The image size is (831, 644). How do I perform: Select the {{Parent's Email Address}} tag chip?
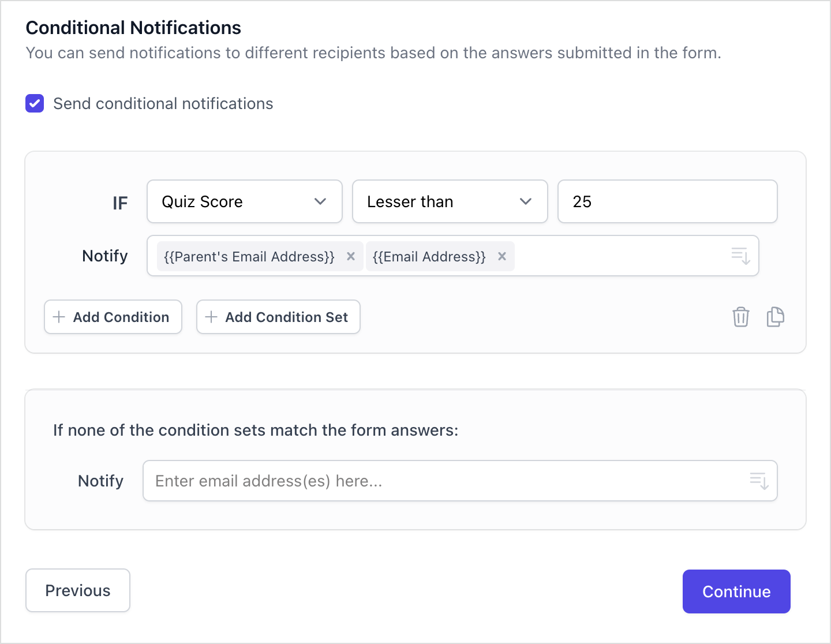249,256
